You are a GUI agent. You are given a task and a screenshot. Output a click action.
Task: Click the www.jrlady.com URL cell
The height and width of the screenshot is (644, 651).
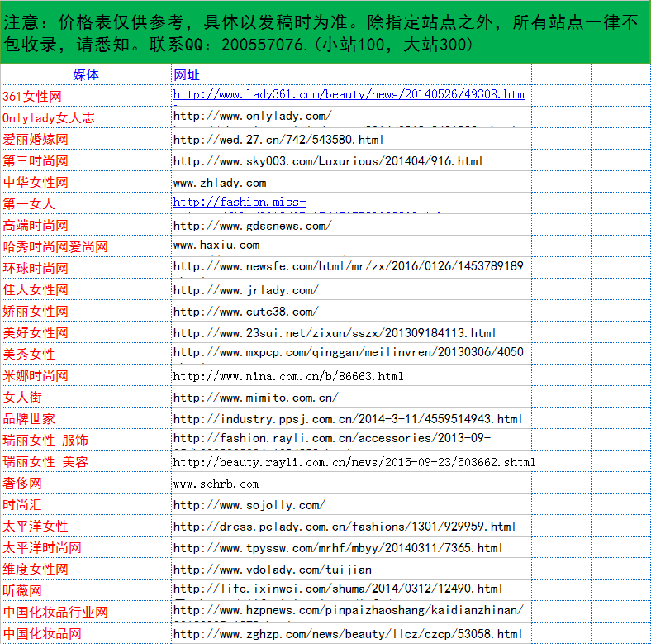351,289
